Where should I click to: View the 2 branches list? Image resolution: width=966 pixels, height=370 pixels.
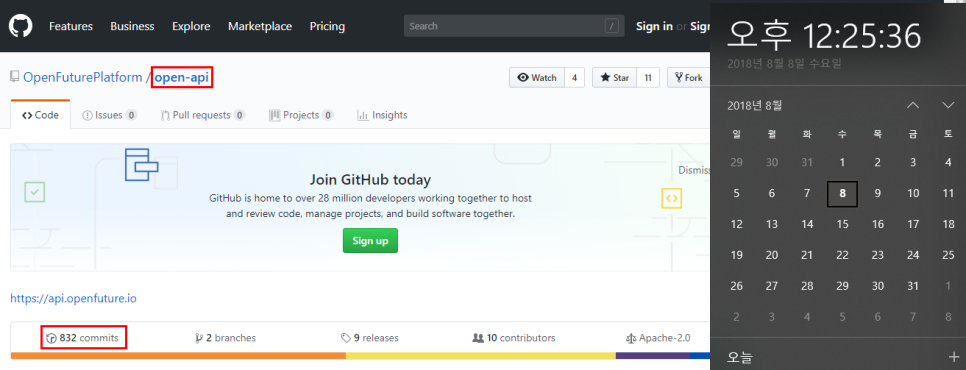tap(225, 338)
